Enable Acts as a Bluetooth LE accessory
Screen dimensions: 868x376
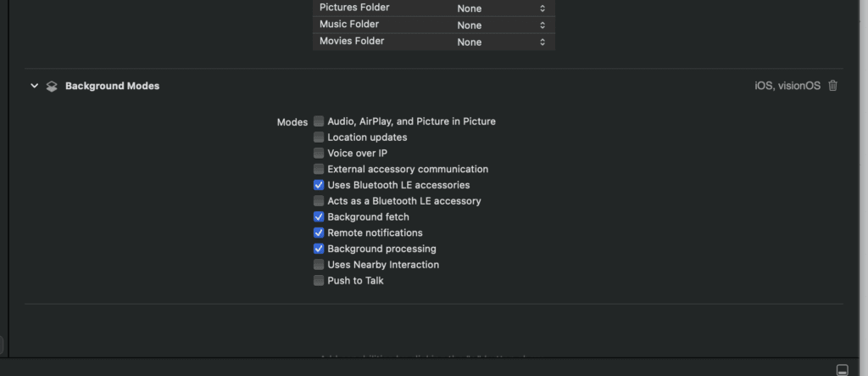coord(319,201)
